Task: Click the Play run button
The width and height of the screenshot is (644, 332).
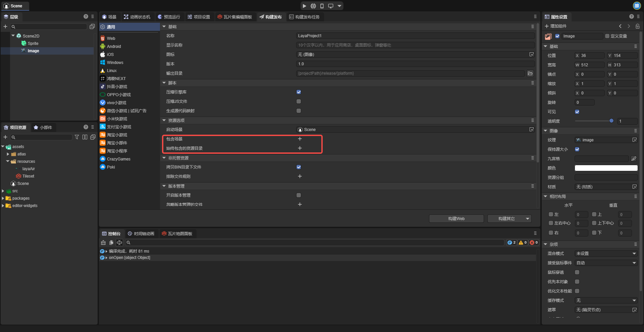Action: [304, 6]
